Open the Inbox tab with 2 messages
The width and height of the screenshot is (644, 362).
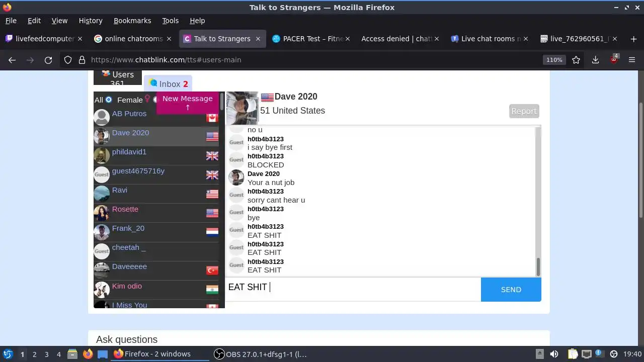(168, 84)
